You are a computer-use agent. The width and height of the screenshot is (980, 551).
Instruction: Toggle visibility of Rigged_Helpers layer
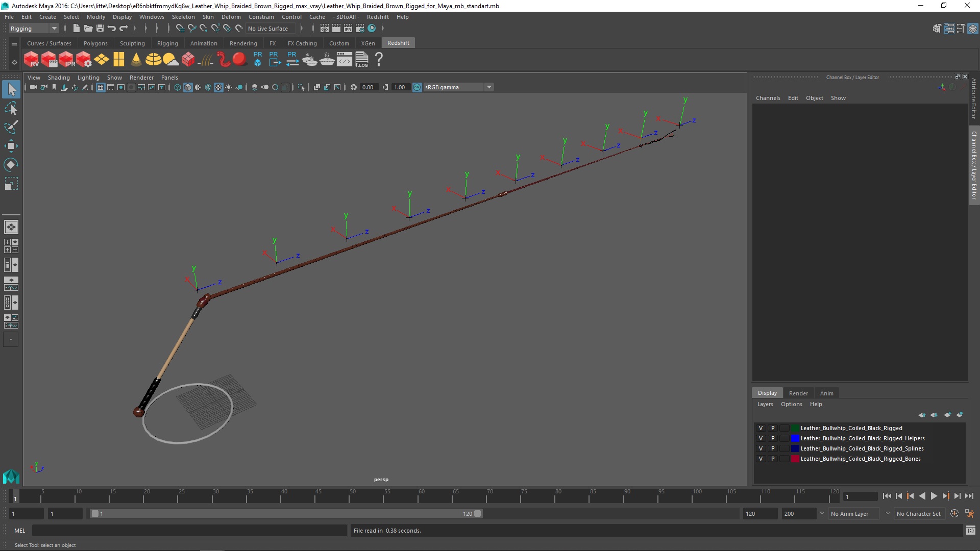(761, 438)
